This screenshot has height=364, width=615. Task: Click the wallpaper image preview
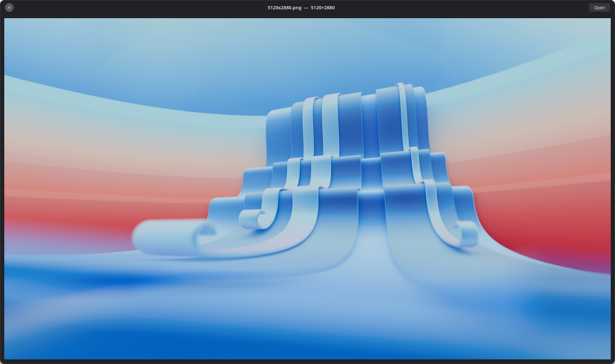307,189
